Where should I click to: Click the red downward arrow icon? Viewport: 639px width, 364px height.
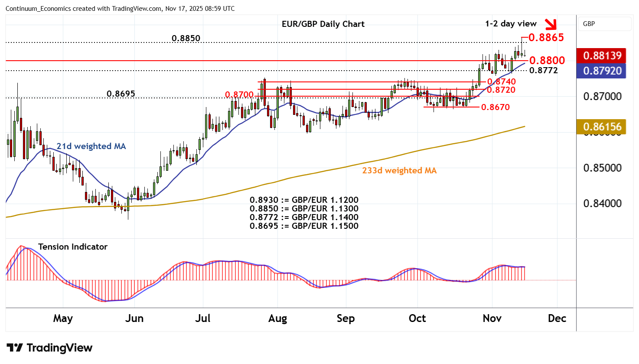[x=551, y=24]
